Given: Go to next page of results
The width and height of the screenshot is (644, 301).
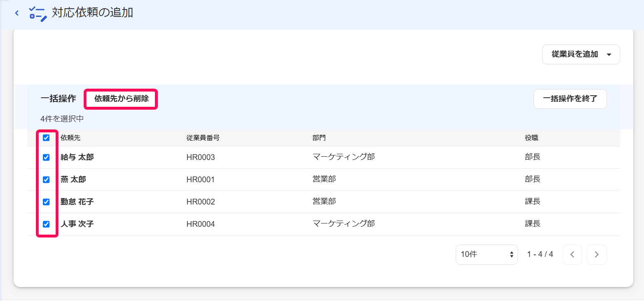Looking at the screenshot, I should click(x=597, y=254).
